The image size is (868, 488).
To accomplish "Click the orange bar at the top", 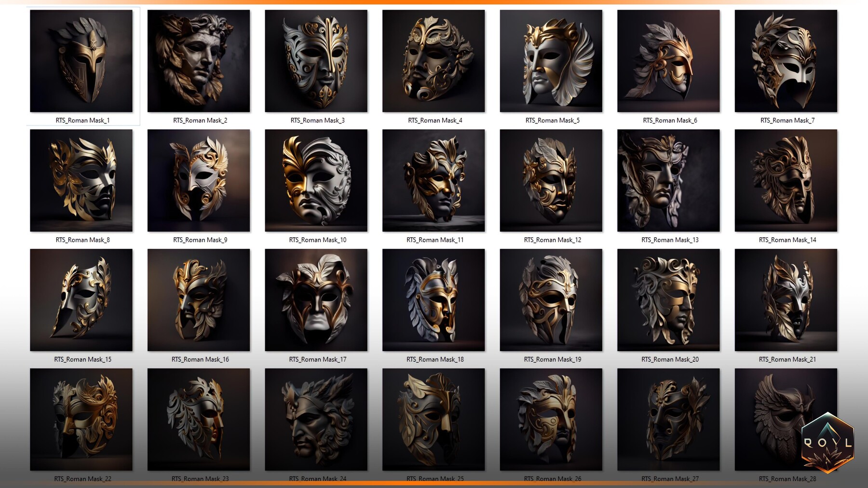I will (434, 2).
